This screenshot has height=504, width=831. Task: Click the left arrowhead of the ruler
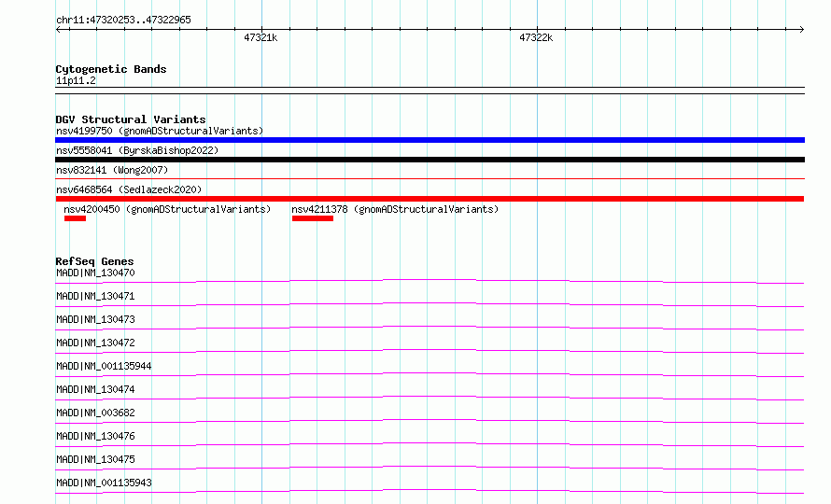tap(58, 29)
